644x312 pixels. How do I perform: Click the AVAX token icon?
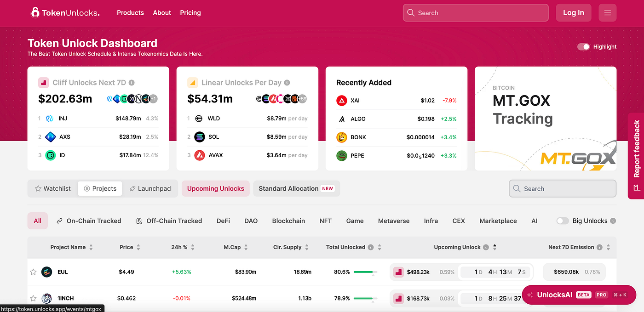click(200, 155)
